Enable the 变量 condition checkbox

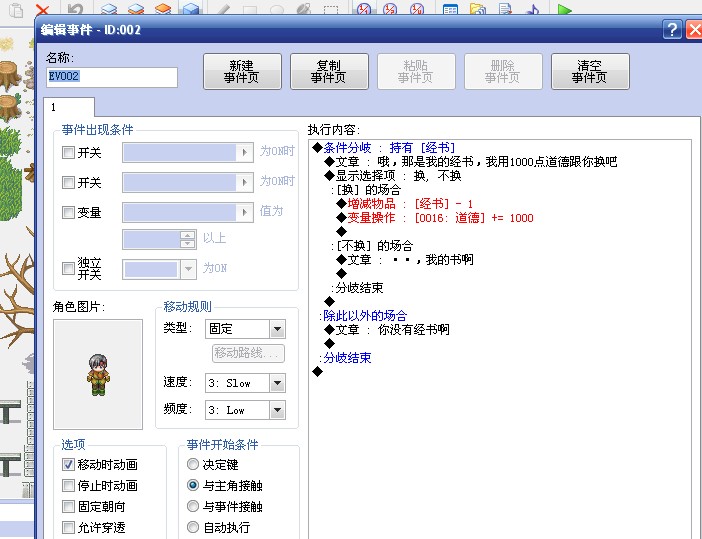point(68,212)
